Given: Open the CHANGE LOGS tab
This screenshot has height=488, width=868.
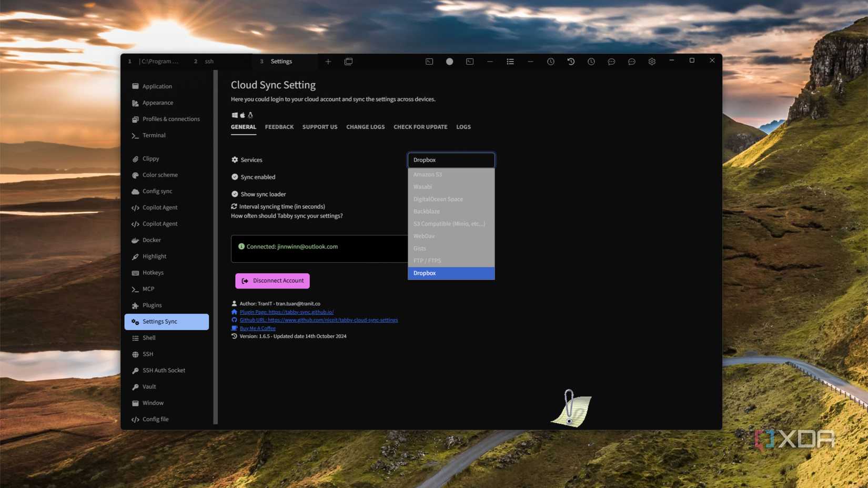Looking at the screenshot, I should click(x=366, y=127).
